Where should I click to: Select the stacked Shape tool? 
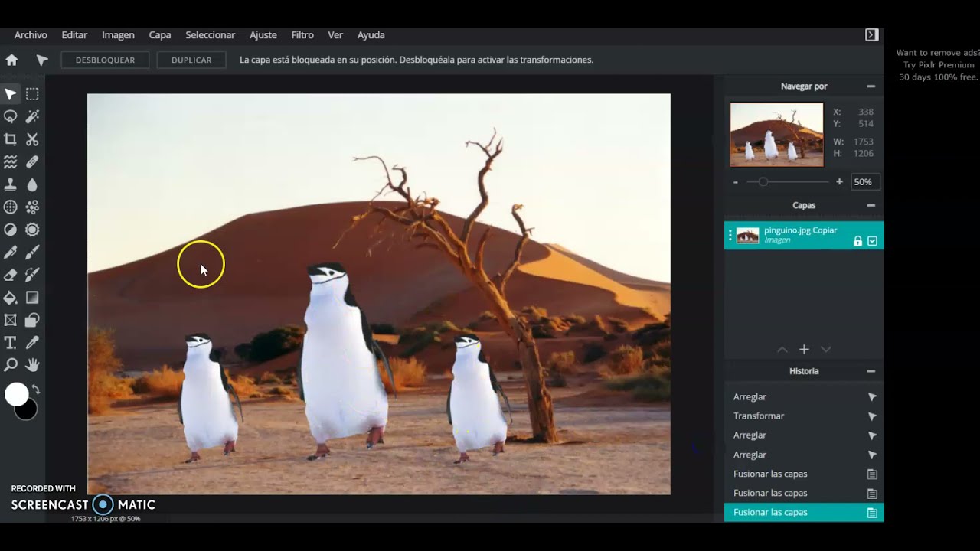point(32,320)
